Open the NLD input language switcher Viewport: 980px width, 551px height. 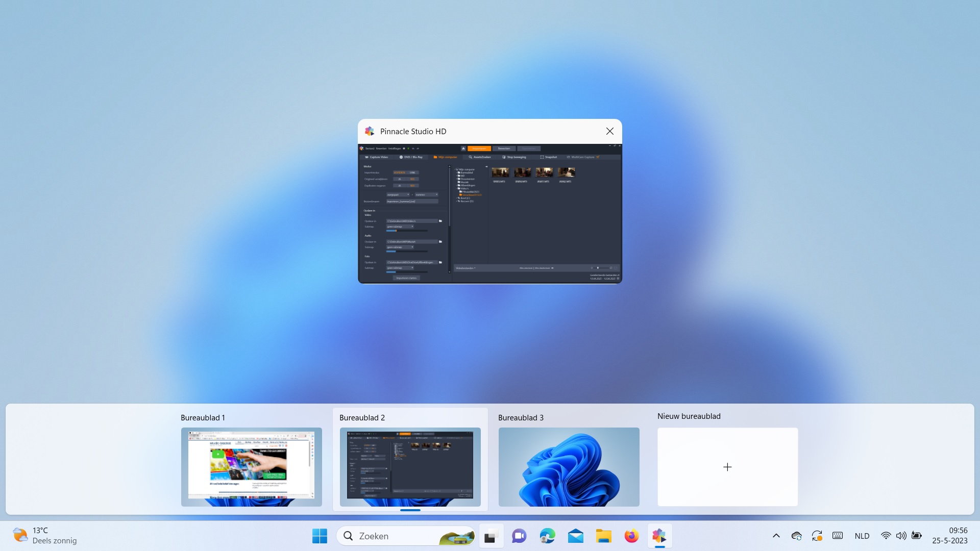point(862,536)
